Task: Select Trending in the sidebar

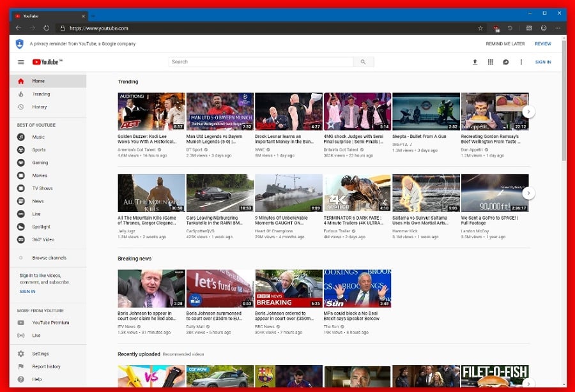Action: (x=48, y=94)
